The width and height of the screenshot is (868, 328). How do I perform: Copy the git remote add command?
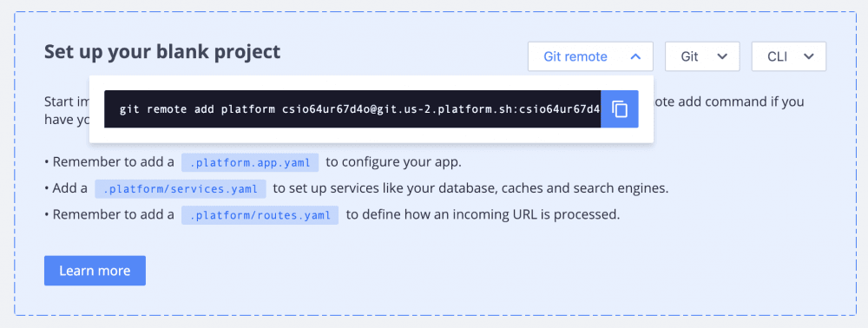click(620, 109)
